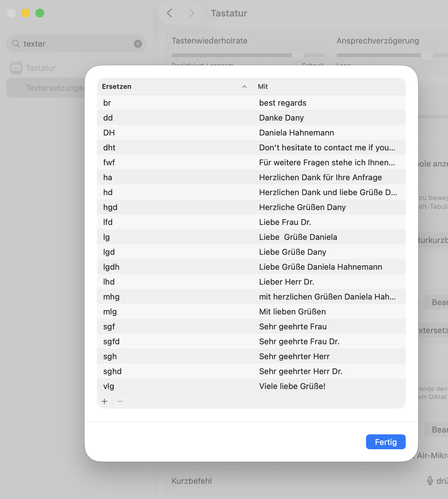Select the 'lfd' shortcut entry

[108, 222]
